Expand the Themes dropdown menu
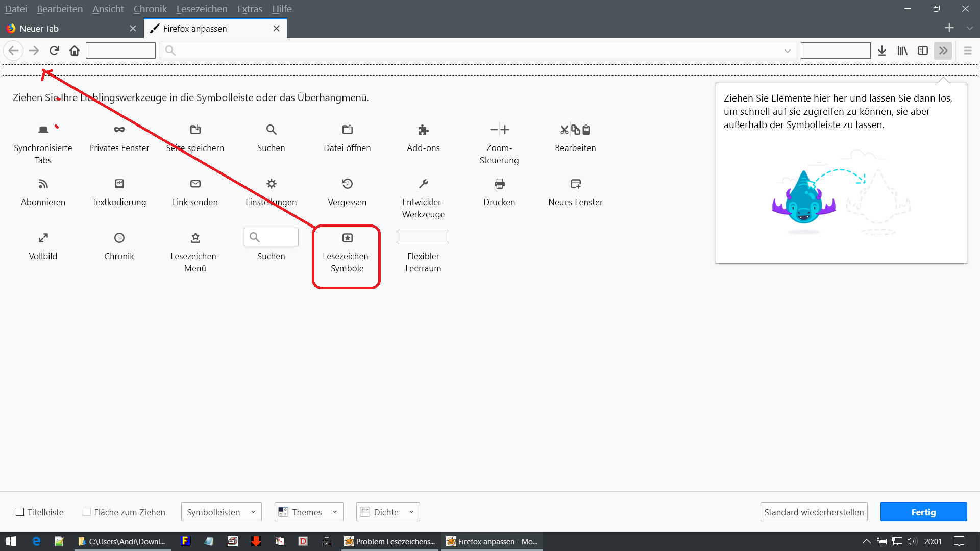 click(308, 512)
